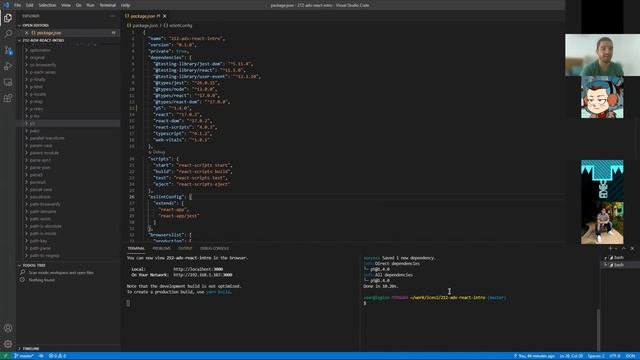Screen dimensions: 640x360
Task: Expand the pascal-case folder
Action: pos(40,189)
